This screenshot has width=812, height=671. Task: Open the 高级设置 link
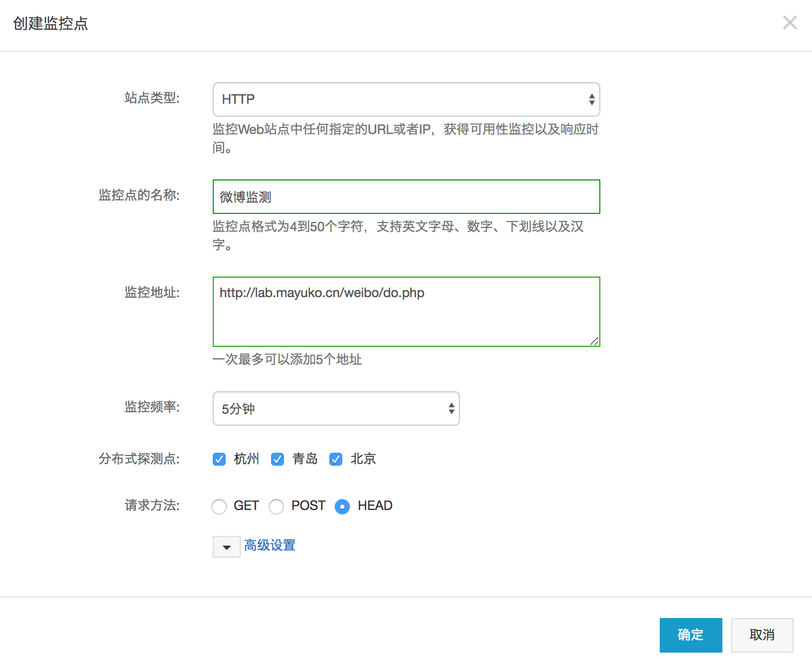tap(269, 545)
